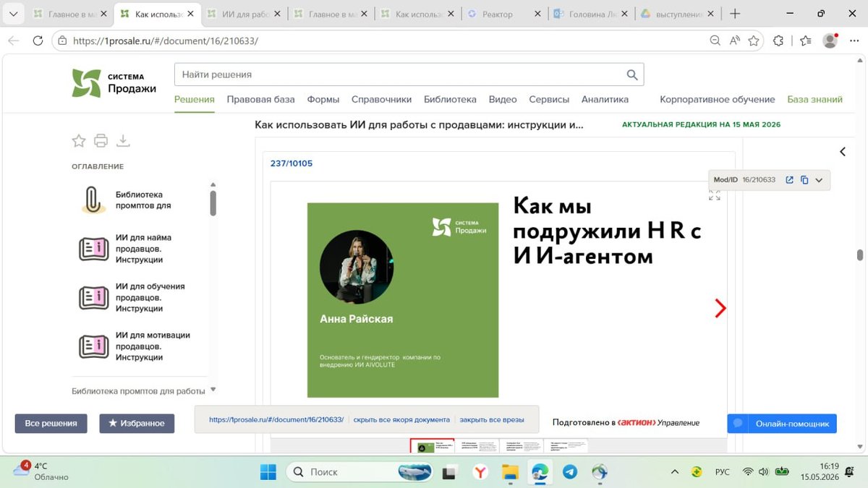Add page to browser favorites star
This screenshot has width=868, height=488.
click(754, 41)
